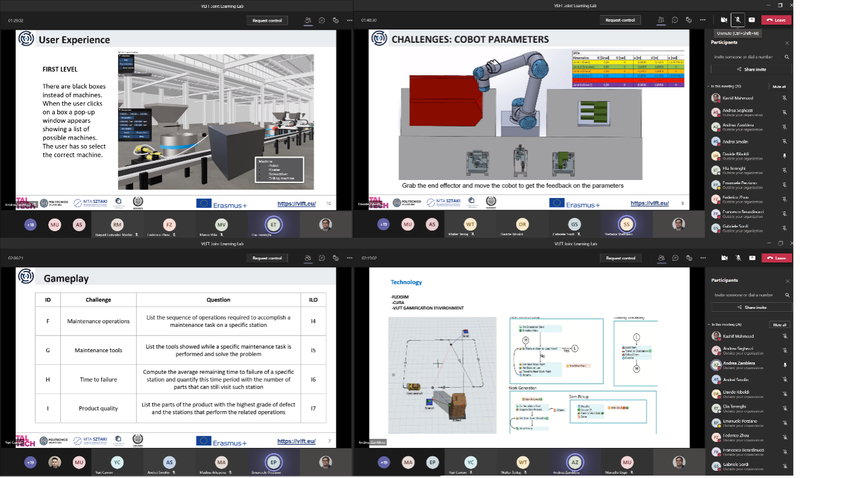
Task: Click +18 overflow avatar in User Experience window
Action: click(30, 225)
